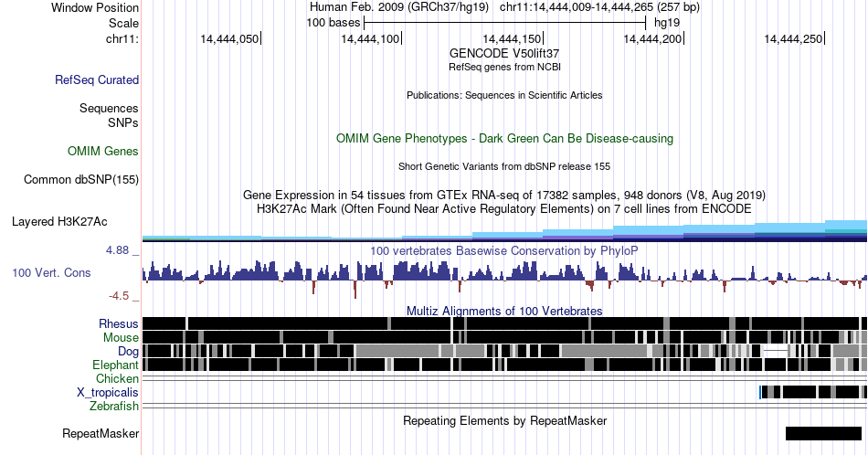Select the Dog alignment bar
Viewport: 868px width, 455px height.
click(x=504, y=351)
